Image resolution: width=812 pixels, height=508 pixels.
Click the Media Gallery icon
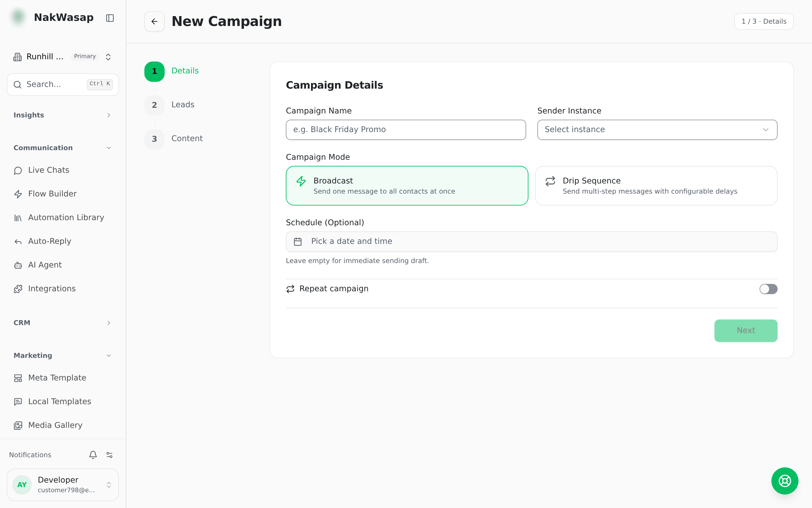coord(18,425)
